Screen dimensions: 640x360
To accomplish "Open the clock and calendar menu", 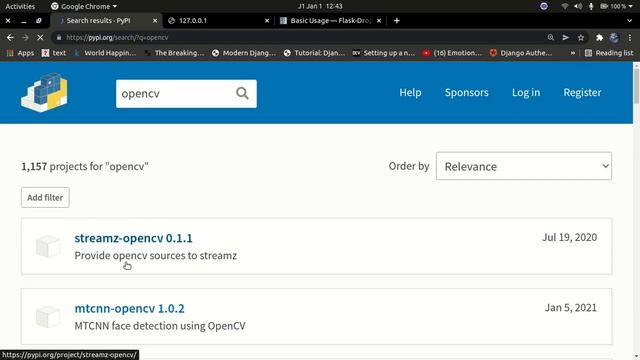I will (320, 6).
